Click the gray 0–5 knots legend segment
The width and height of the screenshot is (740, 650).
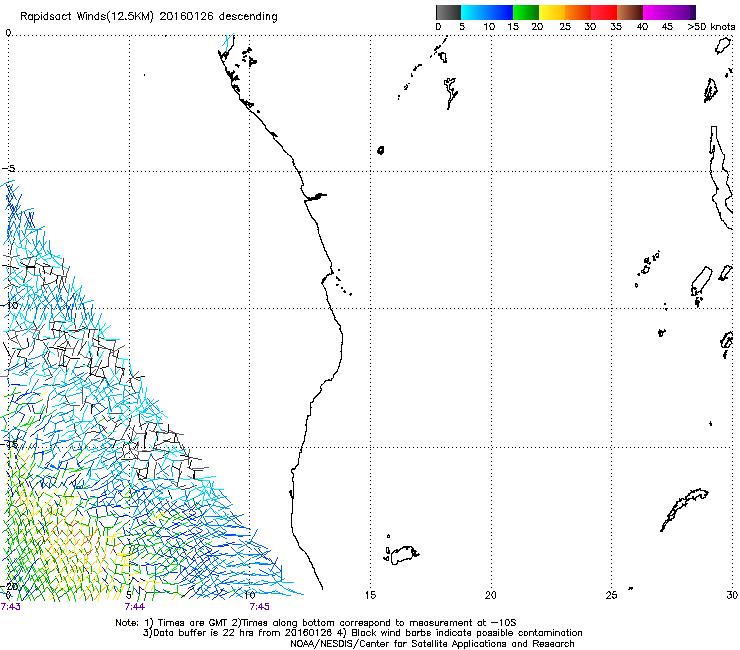[x=448, y=12]
